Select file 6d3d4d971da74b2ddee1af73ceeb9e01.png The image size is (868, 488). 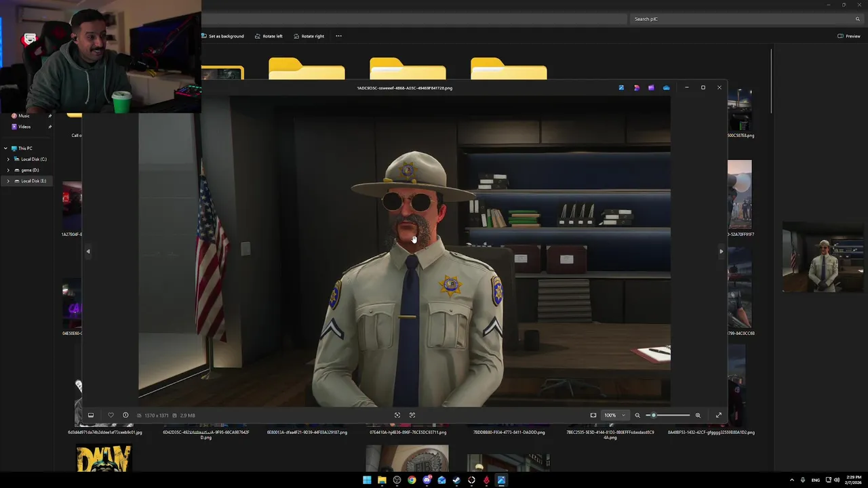(105, 432)
